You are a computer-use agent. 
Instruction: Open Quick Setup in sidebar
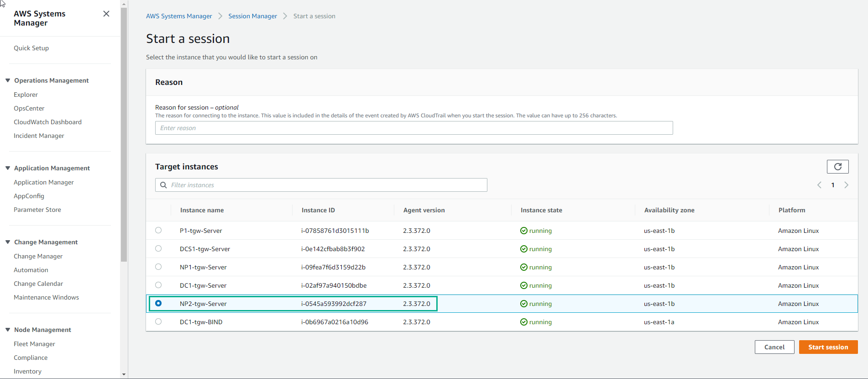(x=31, y=48)
